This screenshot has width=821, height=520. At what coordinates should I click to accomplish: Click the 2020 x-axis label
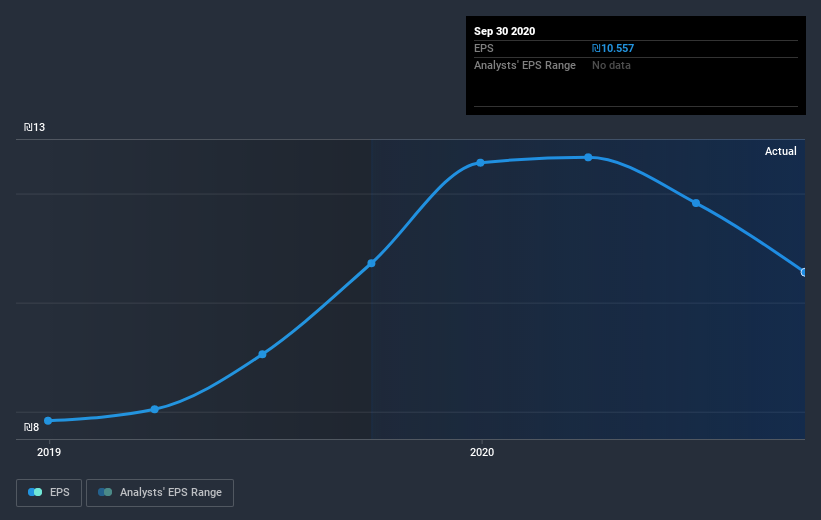pos(482,452)
